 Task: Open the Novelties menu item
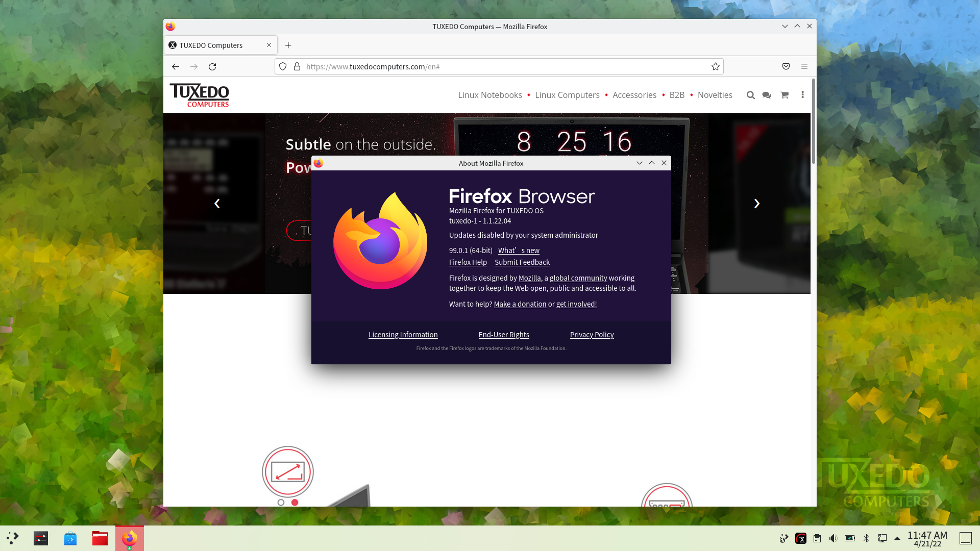click(x=715, y=95)
